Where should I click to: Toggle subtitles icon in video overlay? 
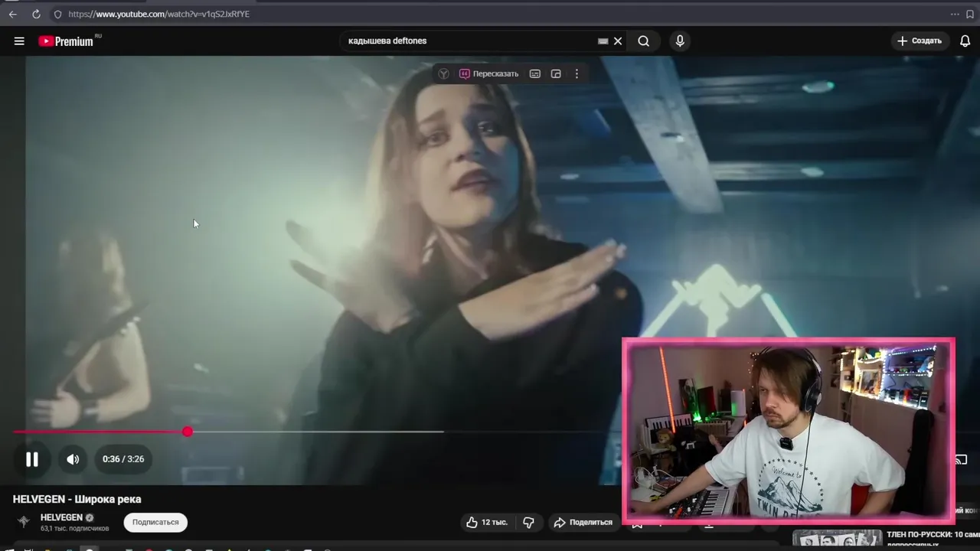click(x=535, y=73)
